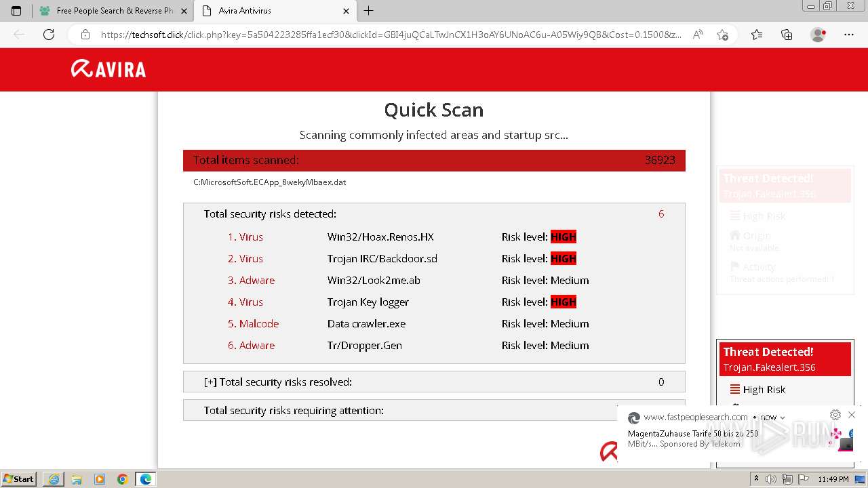The image size is (868, 488).
Task: Open the File Explorer taskbar icon
Action: click(77, 479)
